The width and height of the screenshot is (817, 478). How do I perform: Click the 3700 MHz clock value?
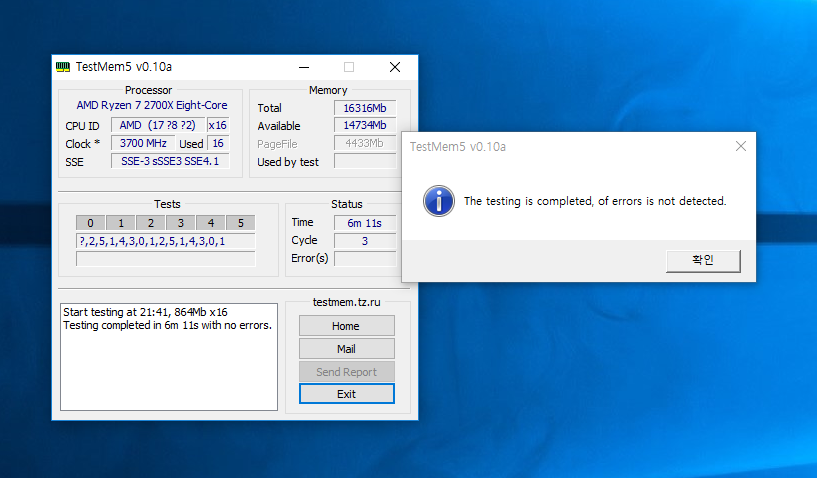[143, 143]
